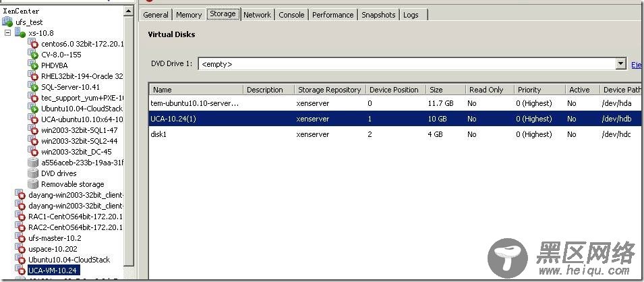This screenshot has height=282, width=644.
Task: Select the Storage tab
Action: point(223,13)
